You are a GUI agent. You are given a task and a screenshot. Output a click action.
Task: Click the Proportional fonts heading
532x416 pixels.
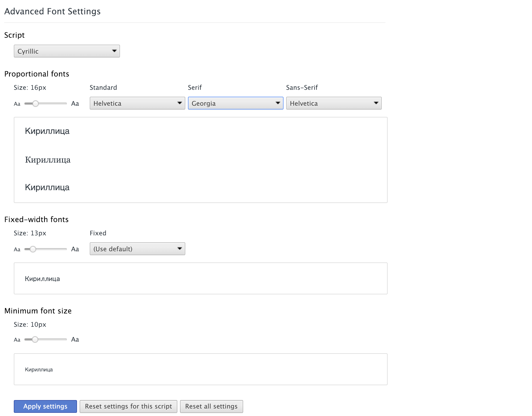pos(37,74)
